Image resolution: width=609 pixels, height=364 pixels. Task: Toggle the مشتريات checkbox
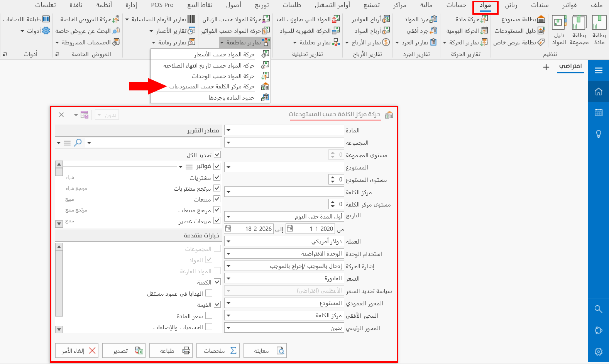click(x=217, y=177)
